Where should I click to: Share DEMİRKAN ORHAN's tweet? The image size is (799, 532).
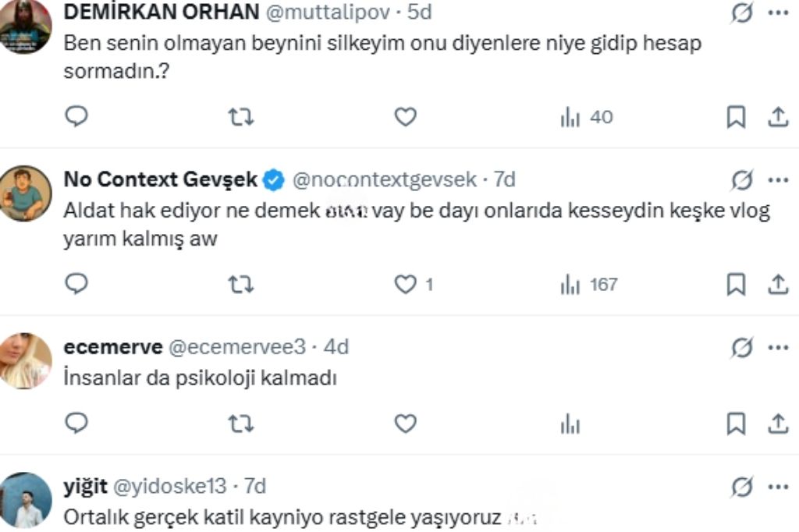pos(778,117)
